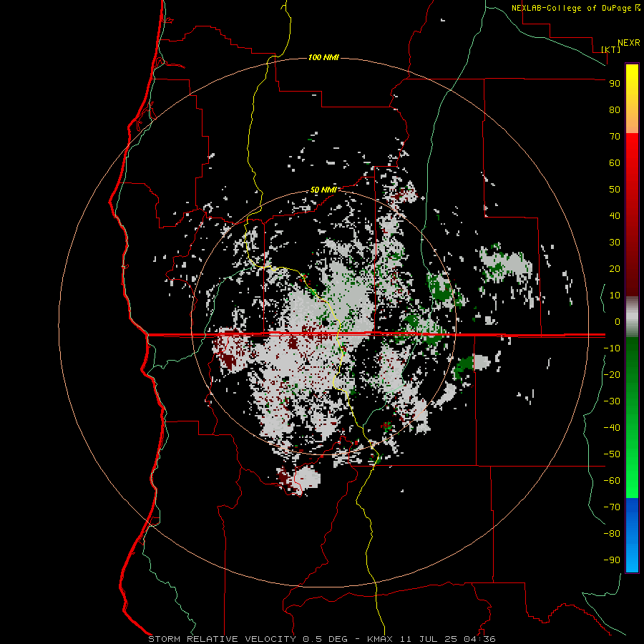
Task: Click the 90 value on the velocity scale
Action: click(x=615, y=84)
